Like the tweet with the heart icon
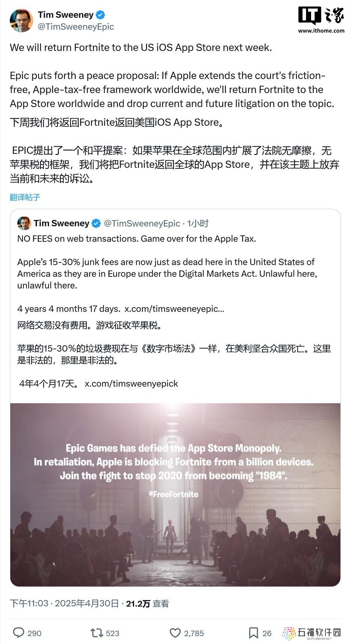 pos(175,633)
